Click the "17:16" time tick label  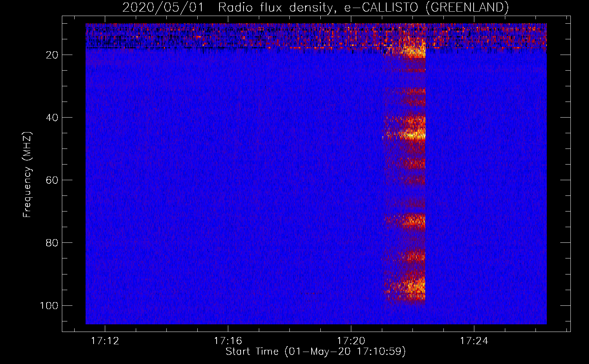tap(228, 341)
